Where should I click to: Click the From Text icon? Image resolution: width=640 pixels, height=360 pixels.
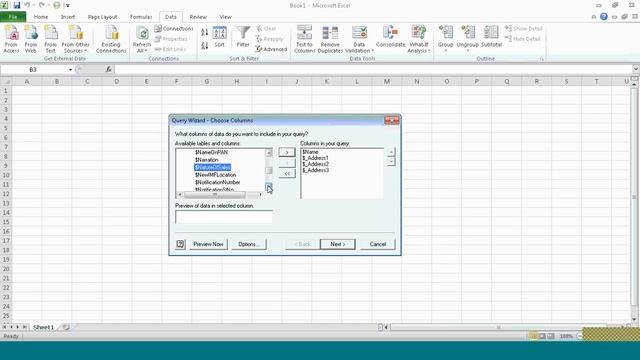[x=50, y=39]
